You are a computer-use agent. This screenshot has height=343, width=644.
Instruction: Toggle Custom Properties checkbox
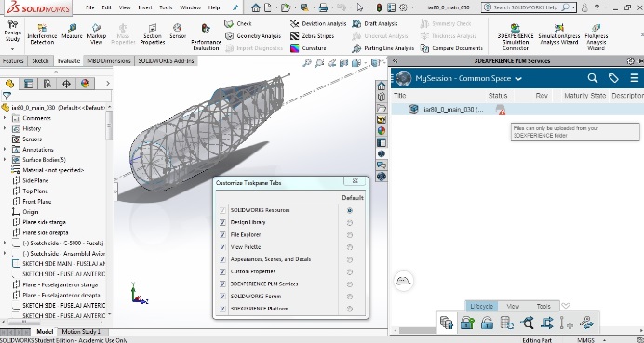click(222, 271)
